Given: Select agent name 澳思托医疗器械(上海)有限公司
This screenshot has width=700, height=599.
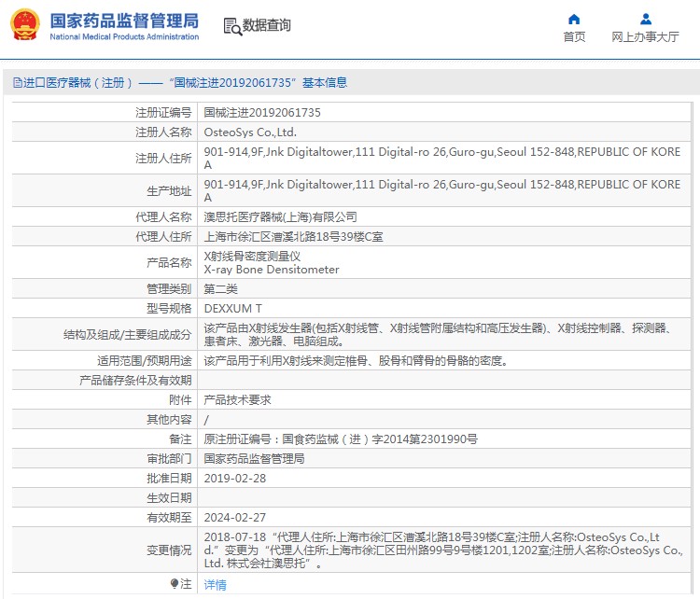Looking at the screenshot, I should tap(280, 216).
